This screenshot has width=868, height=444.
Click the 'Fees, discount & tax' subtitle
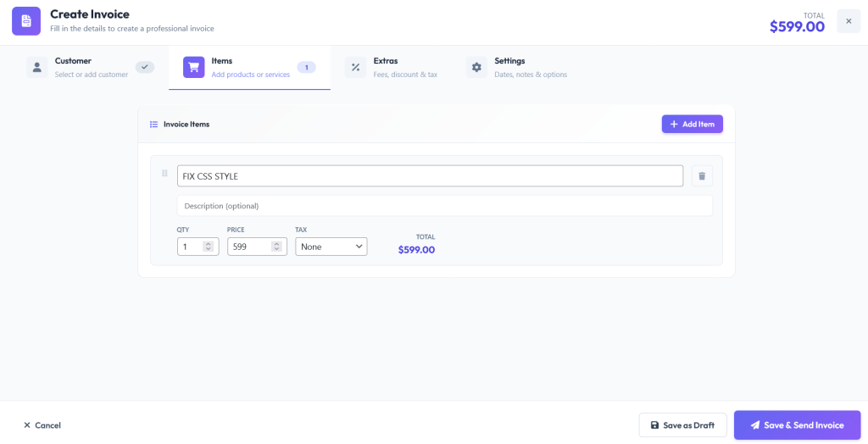(x=405, y=75)
